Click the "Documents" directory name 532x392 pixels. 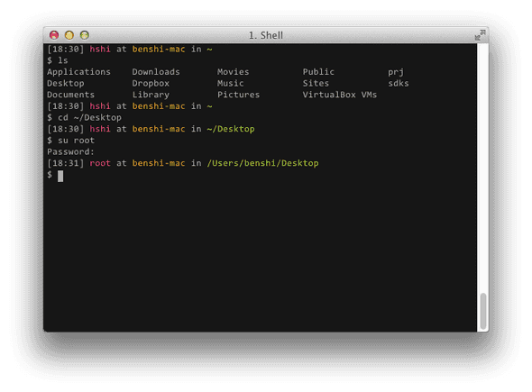coord(70,95)
